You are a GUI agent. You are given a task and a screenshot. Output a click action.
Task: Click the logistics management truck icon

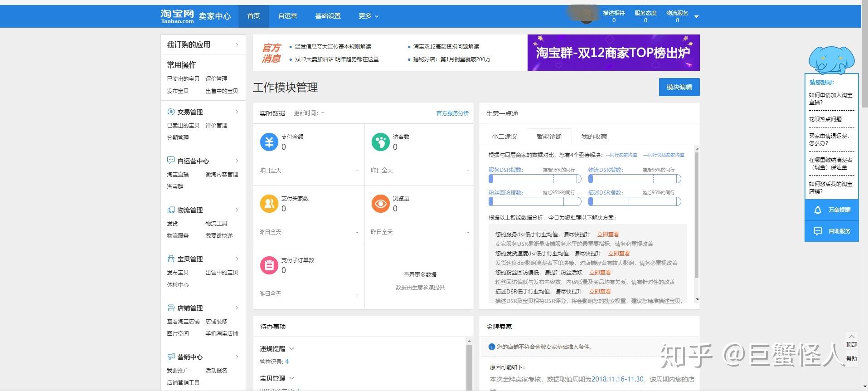(171, 210)
